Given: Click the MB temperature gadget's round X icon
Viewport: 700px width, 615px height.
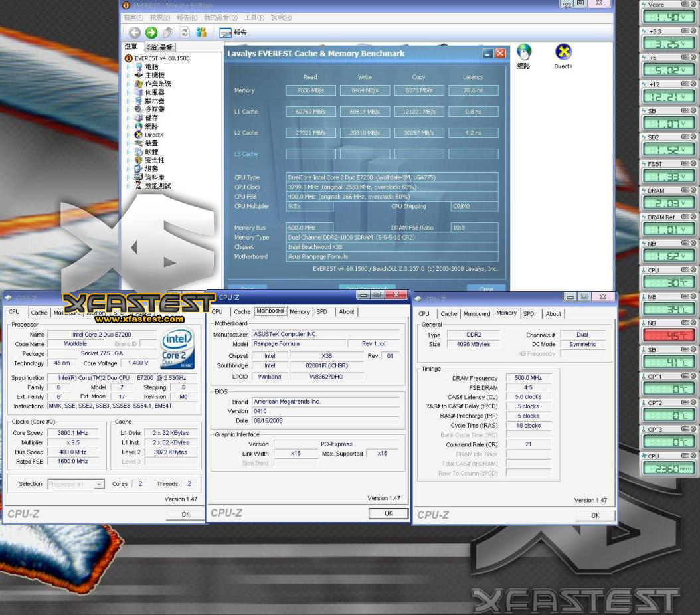Looking at the screenshot, I should (693, 296).
